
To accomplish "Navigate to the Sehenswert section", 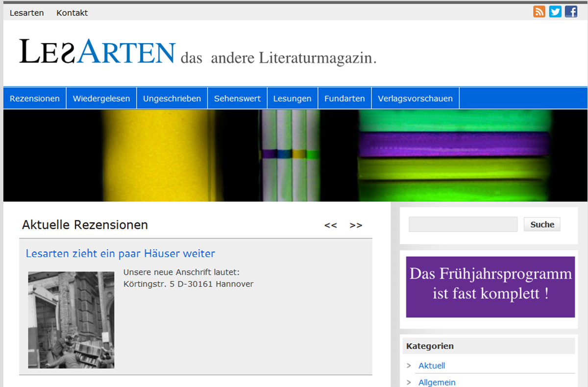I will (x=237, y=98).
